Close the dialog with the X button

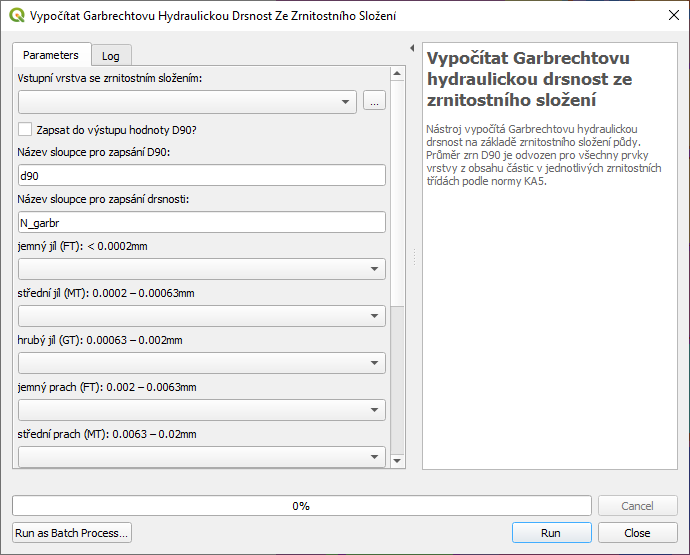673,15
